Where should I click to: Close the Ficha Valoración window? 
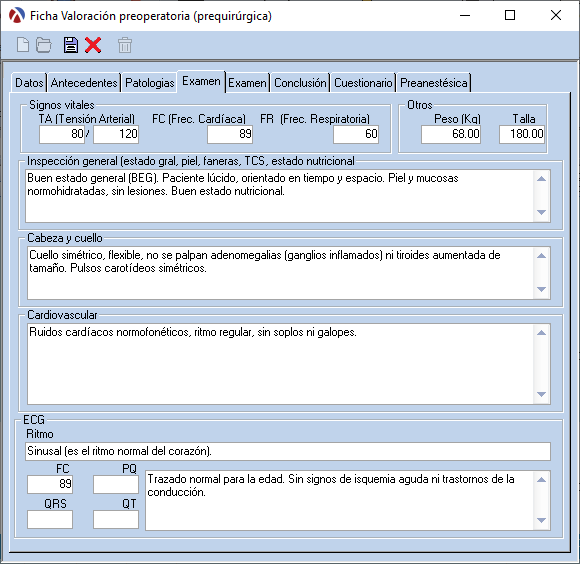pos(556,16)
